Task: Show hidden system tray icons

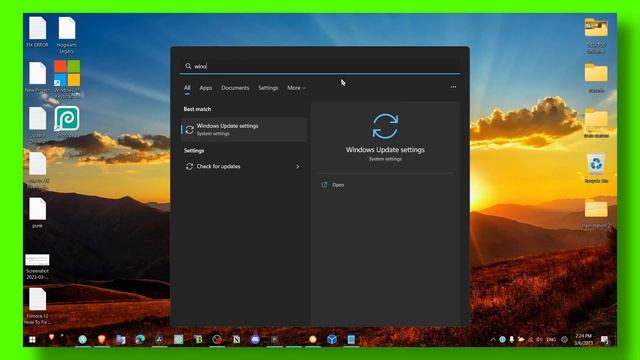Action: (493, 340)
